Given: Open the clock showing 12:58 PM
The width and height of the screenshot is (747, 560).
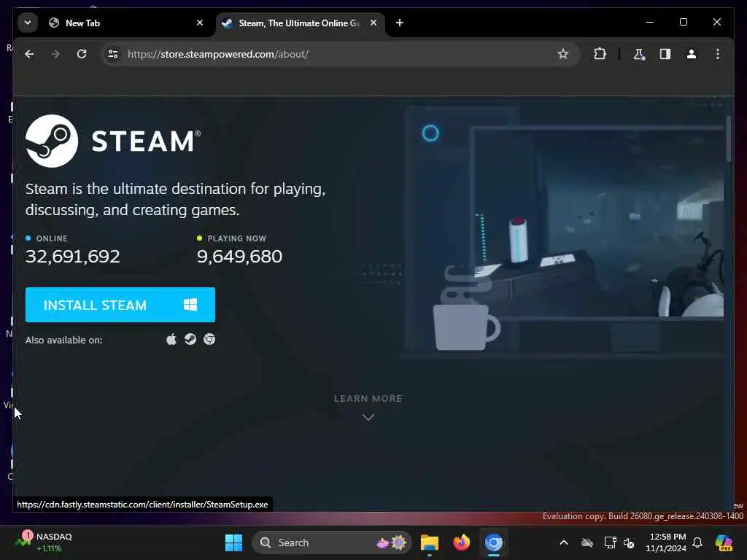Looking at the screenshot, I should click(x=666, y=542).
